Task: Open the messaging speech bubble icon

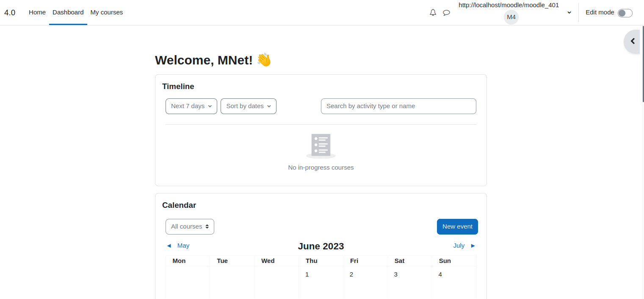Action: click(446, 13)
